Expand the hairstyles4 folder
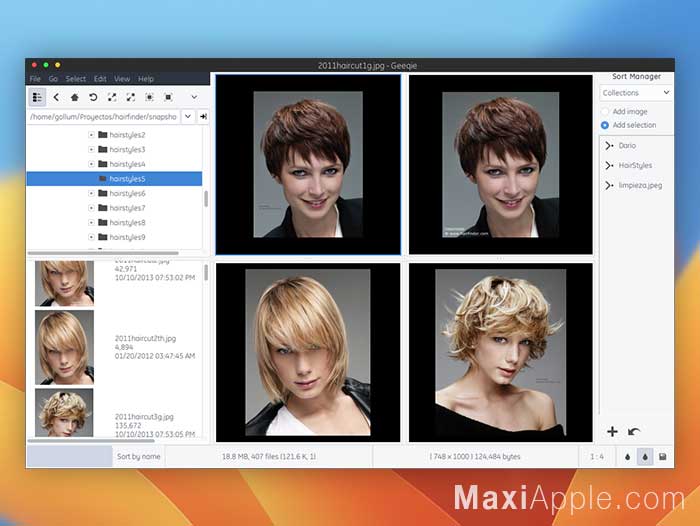 click(91, 164)
